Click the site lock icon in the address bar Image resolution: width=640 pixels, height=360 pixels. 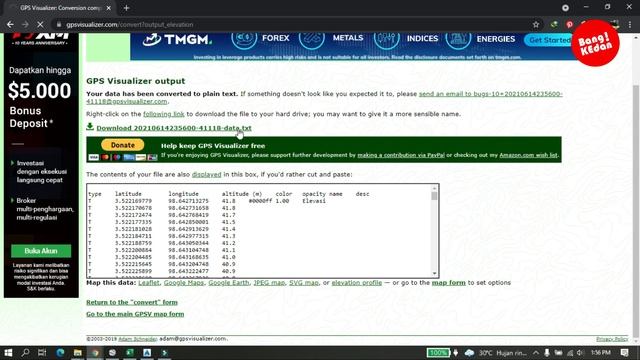59,24
